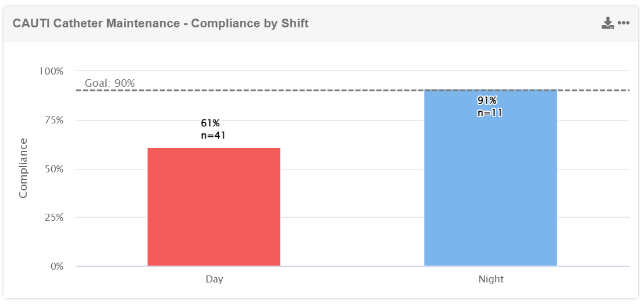644x304 pixels.
Task: Click the n=11 sample size label
Action: click(x=490, y=113)
